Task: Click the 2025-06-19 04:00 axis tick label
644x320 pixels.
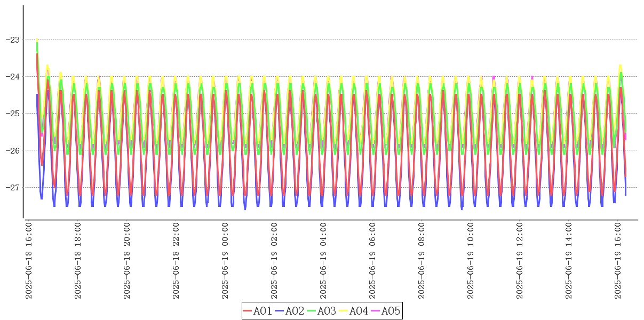Action: coord(323,261)
